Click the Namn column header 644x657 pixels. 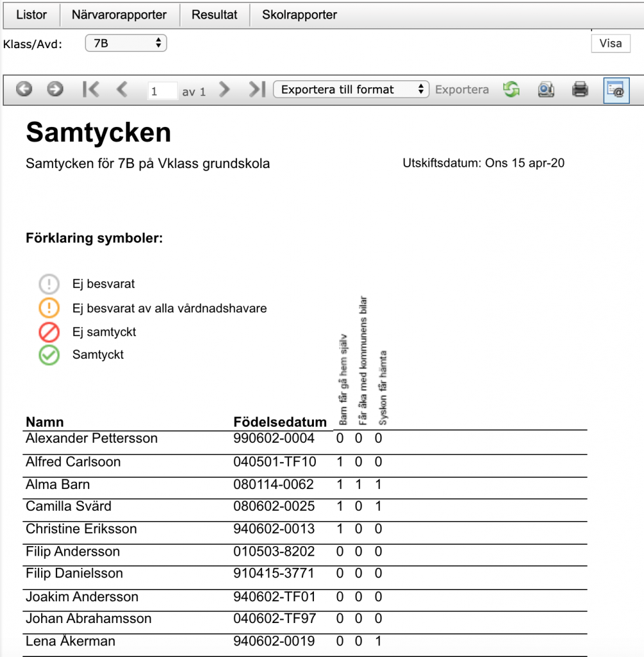pos(45,422)
